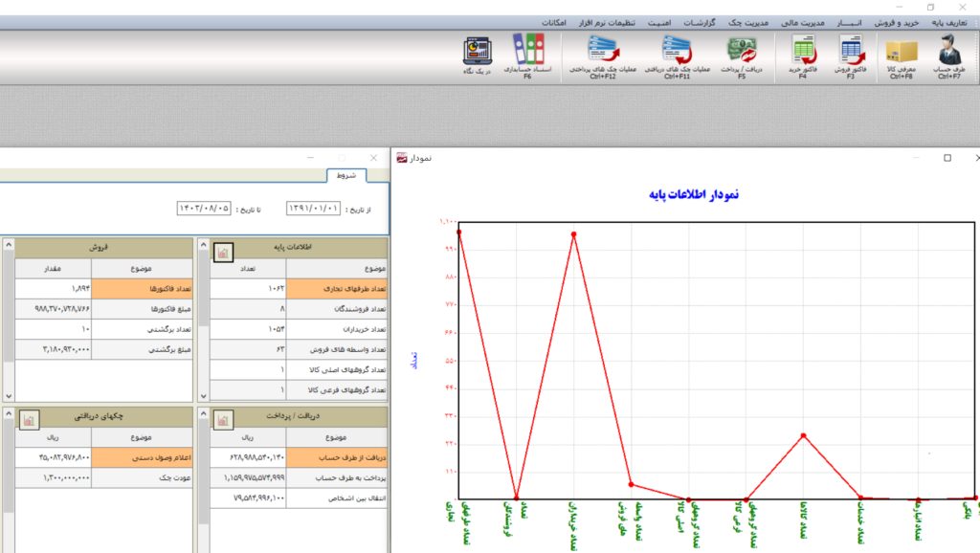
Task: Select the پرداخت به طرف حساب row
Action: (x=299, y=478)
